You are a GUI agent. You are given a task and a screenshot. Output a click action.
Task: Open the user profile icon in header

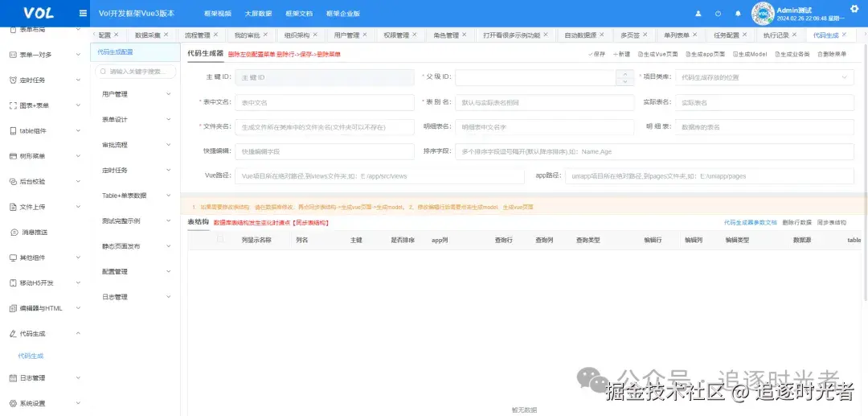pyautogui.click(x=698, y=14)
